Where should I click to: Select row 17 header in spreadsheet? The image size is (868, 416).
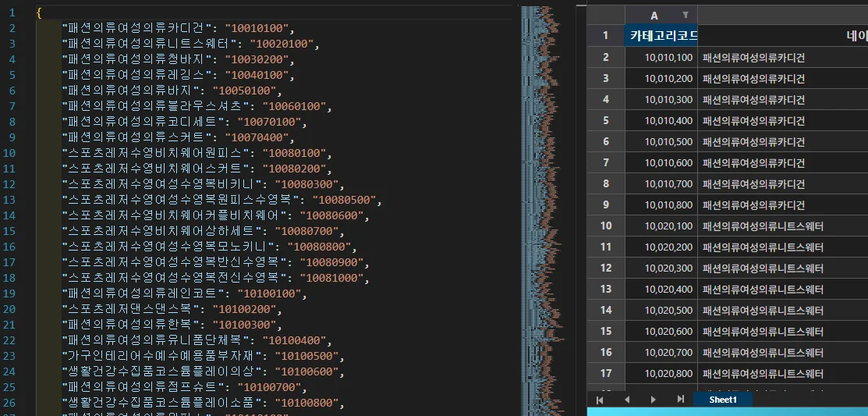(606, 374)
